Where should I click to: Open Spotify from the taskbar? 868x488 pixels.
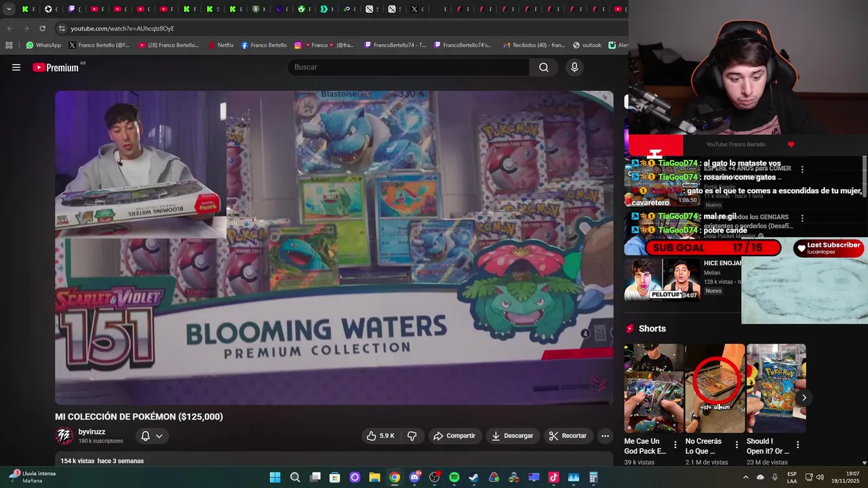454,477
